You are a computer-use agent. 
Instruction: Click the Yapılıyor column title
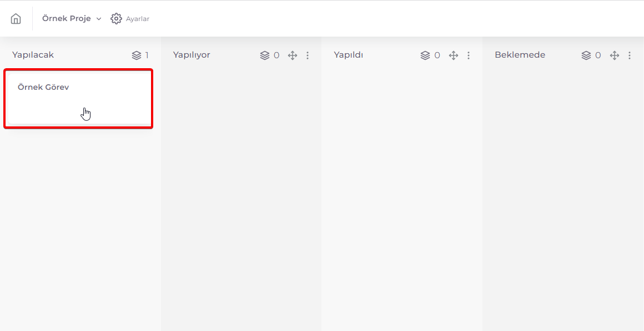click(x=192, y=55)
